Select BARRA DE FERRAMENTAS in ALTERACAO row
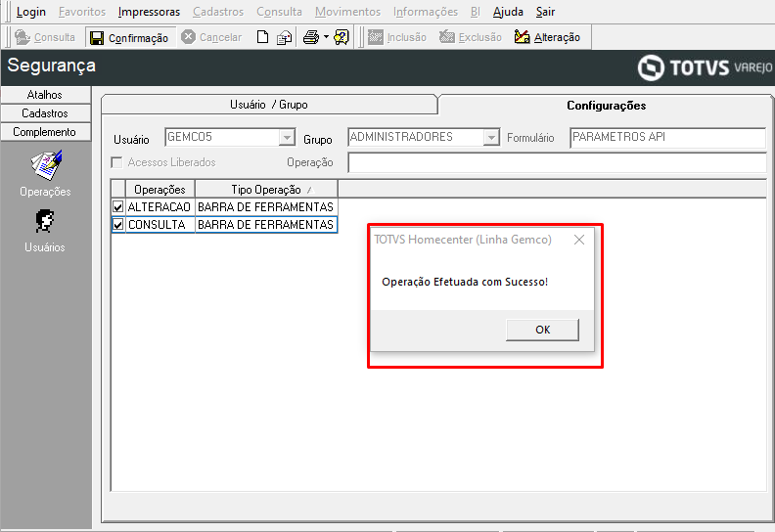Viewport: 775px width, 532px height. (x=266, y=207)
